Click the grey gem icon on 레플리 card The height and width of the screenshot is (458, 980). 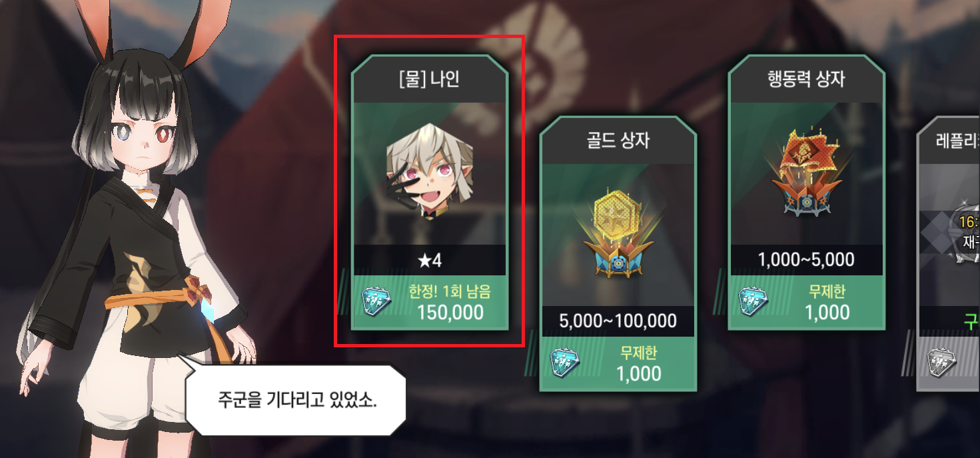click(943, 363)
